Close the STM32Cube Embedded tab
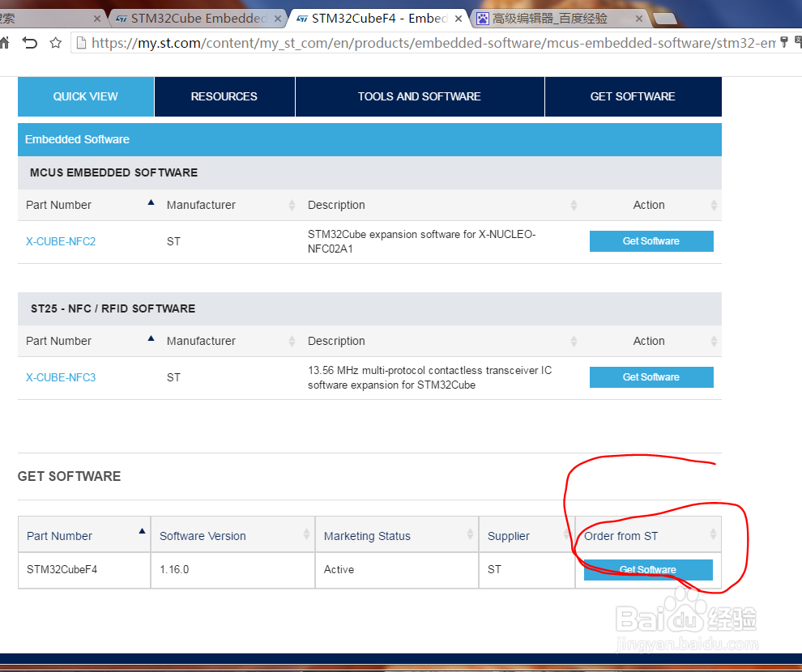The height and width of the screenshot is (672, 802). (x=277, y=19)
